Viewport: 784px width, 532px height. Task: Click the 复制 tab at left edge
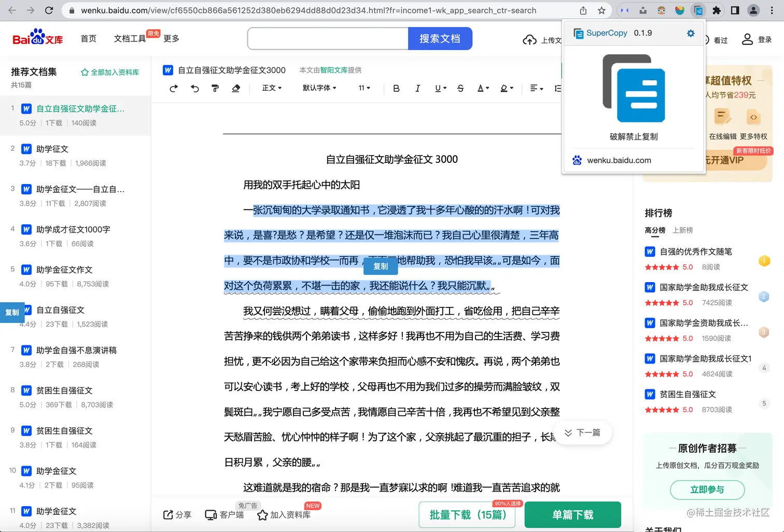click(12, 312)
